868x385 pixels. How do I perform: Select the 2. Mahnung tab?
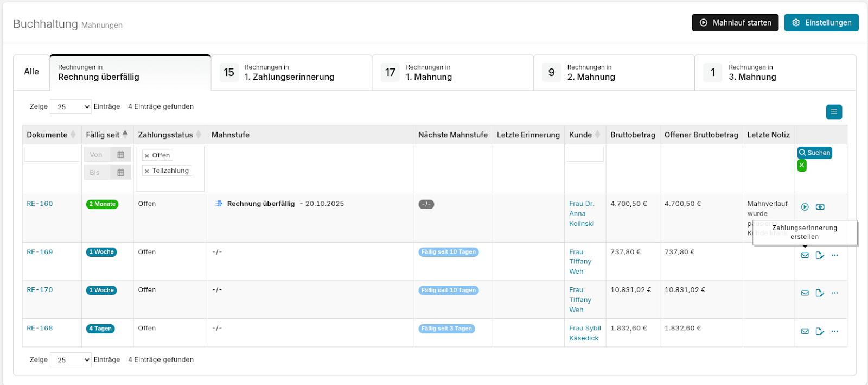pyautogui.click(x=614, y=72)
